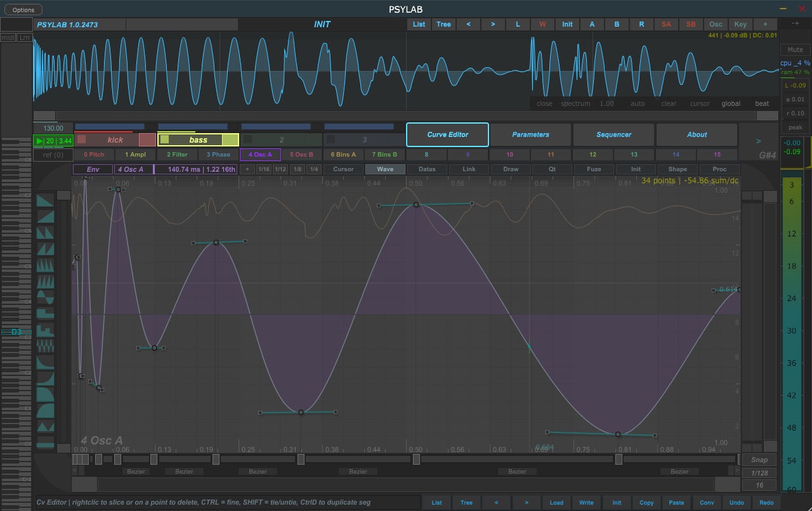Choose the zigzag multi-triangle shape preset
The image size is (812, 511).
point(45,346)
